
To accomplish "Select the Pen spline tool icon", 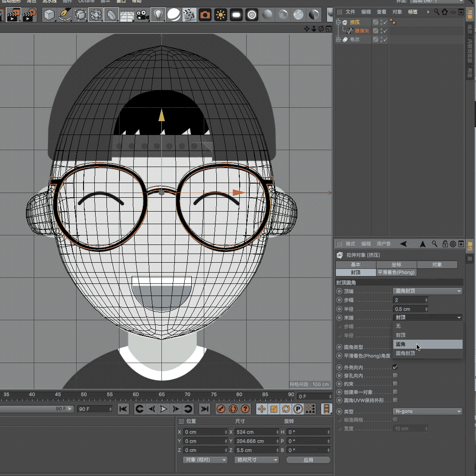I will point(65,15).
